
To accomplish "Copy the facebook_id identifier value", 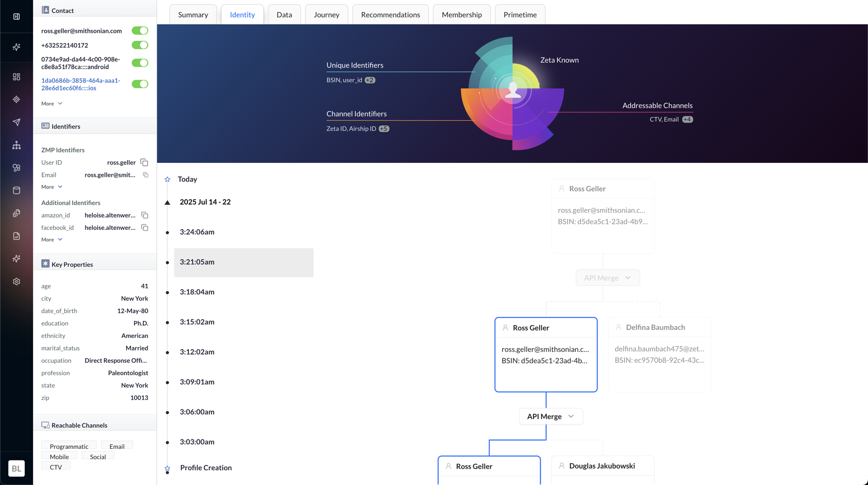I will (145, 228).
